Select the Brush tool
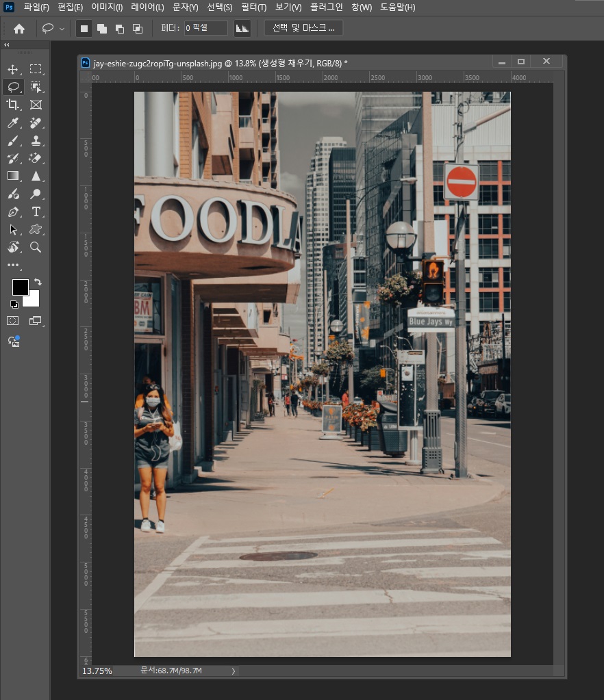Screen dimensions: 604x700 point(13,141)
